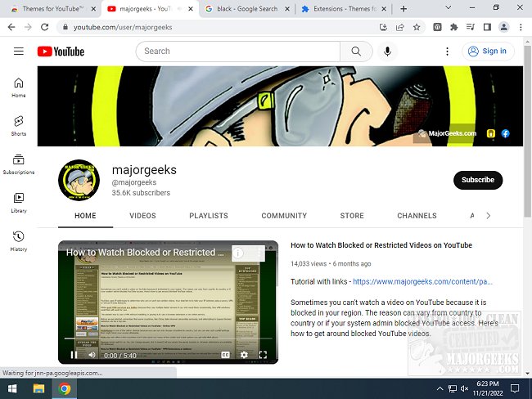Go to Home in the sidebar
532x399 pixels.
click(x=19, y=87)
